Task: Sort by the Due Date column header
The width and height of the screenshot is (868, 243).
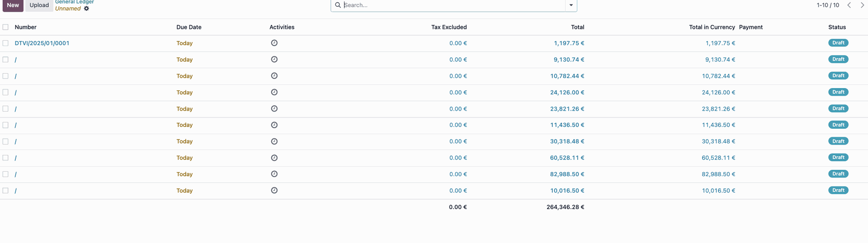Action: [x=189, y=27]
